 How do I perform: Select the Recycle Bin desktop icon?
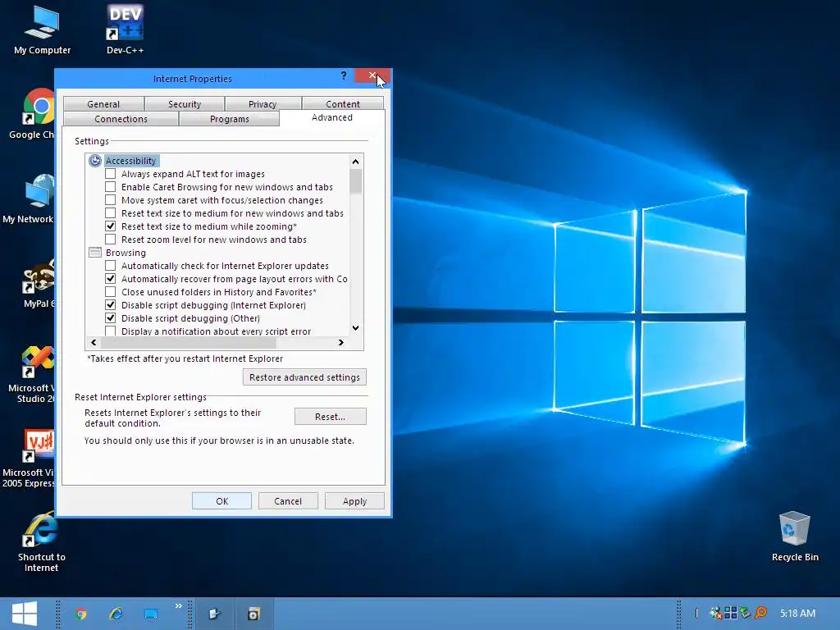point(794,536)
